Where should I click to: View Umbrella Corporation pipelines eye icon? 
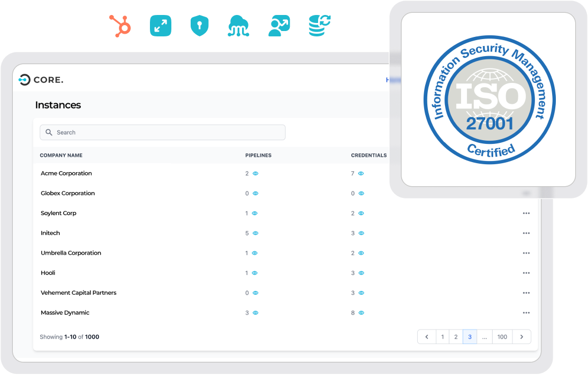pyautogui.click(x=255, y=253)
